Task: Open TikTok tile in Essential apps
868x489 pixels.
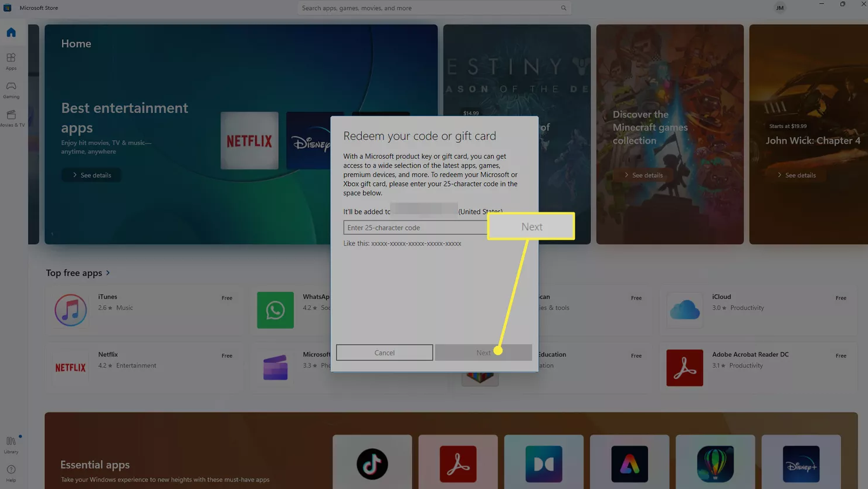Action: (372, 463)
